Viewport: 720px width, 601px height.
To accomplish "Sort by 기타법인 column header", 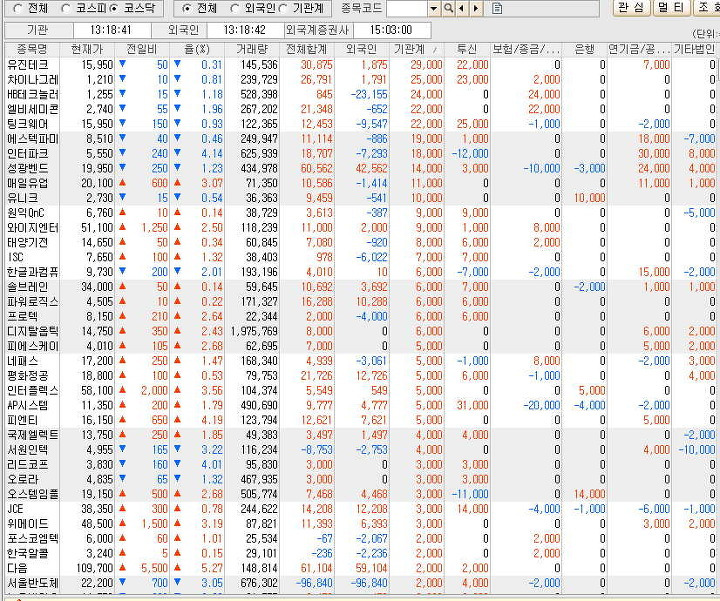I will point(694,49).
